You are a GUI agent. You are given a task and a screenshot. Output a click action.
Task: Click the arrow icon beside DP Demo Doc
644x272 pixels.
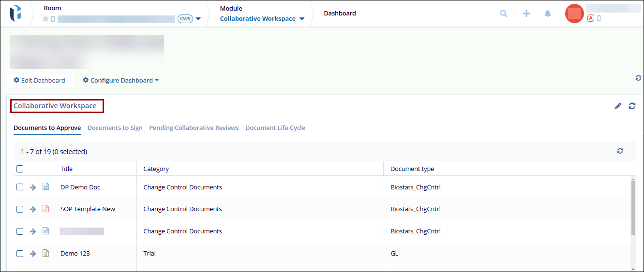[33, 187]
